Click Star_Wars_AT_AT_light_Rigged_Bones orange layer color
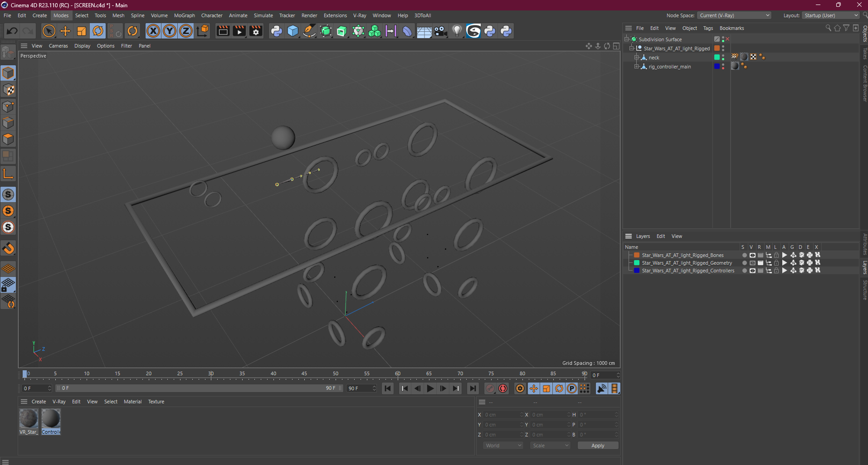Screen dimensions: 868x465 637,255
